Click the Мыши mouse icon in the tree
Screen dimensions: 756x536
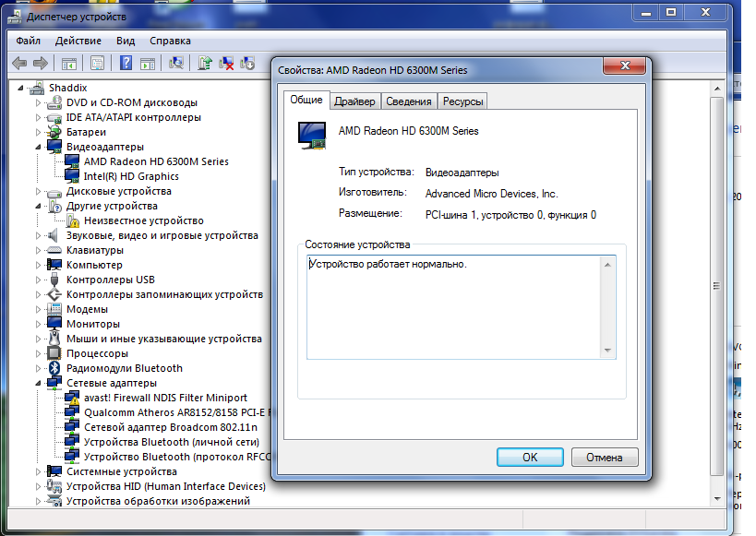54,339
